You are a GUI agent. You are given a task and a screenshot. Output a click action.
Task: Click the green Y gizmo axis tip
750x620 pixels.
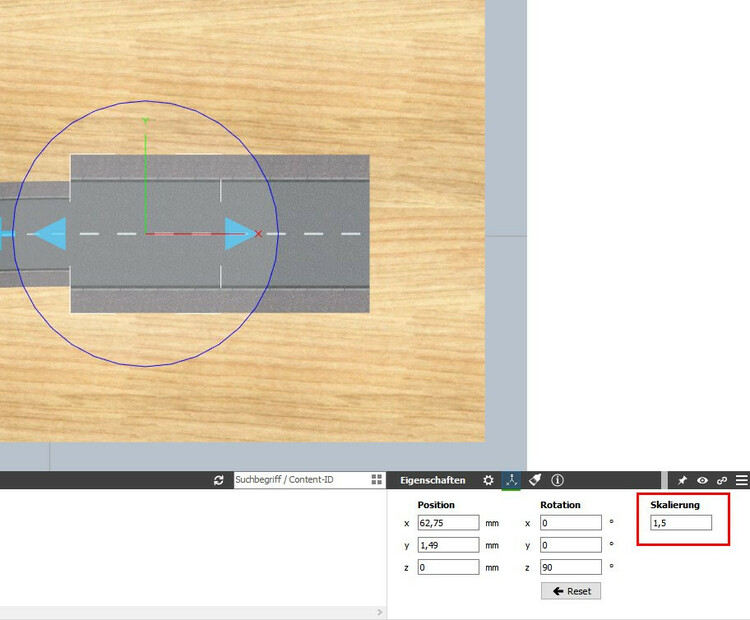click(145, 121)
